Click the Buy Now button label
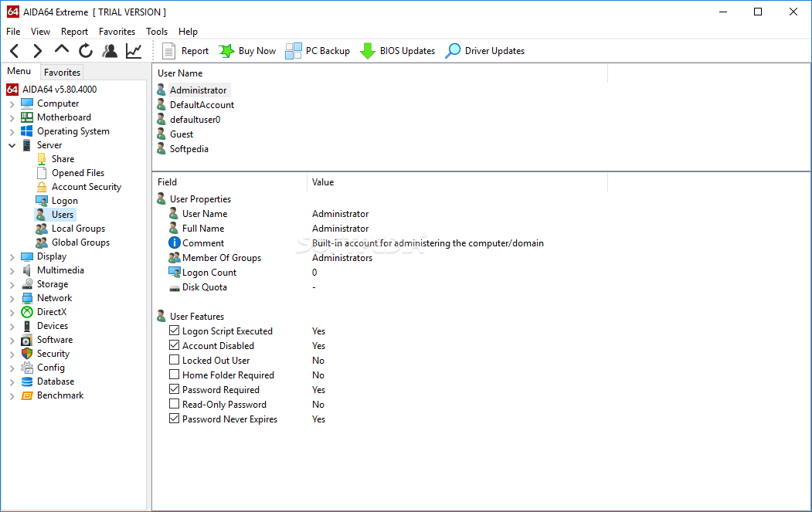This screenshot has width=812, height=512. 257,51
